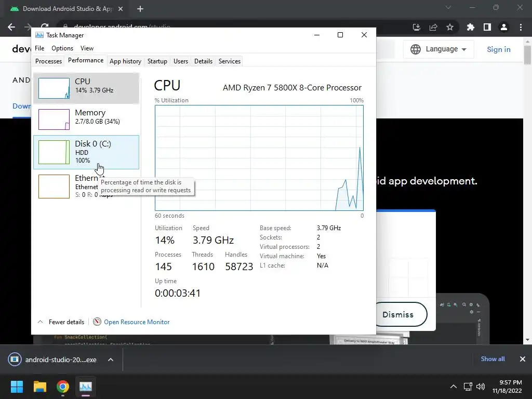Show hidden system tray icons
The height and width of the screenshot is (399, 532).
point(453,387)
